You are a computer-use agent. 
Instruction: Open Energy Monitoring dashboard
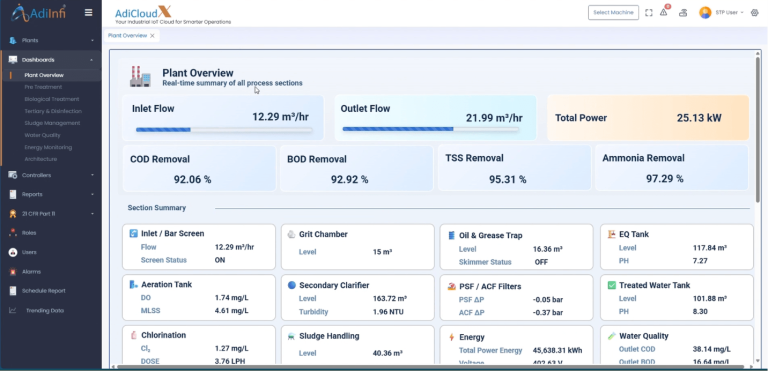point(48,147)
